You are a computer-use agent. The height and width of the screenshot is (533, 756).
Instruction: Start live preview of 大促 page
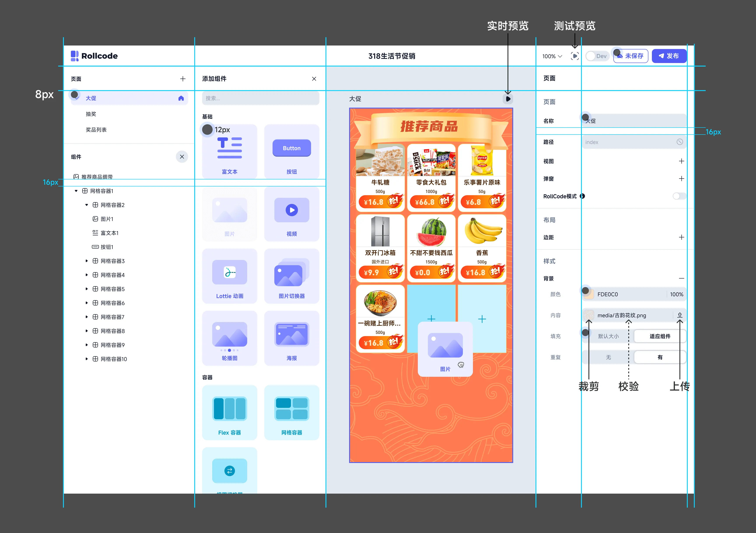[x=508, y=99]
